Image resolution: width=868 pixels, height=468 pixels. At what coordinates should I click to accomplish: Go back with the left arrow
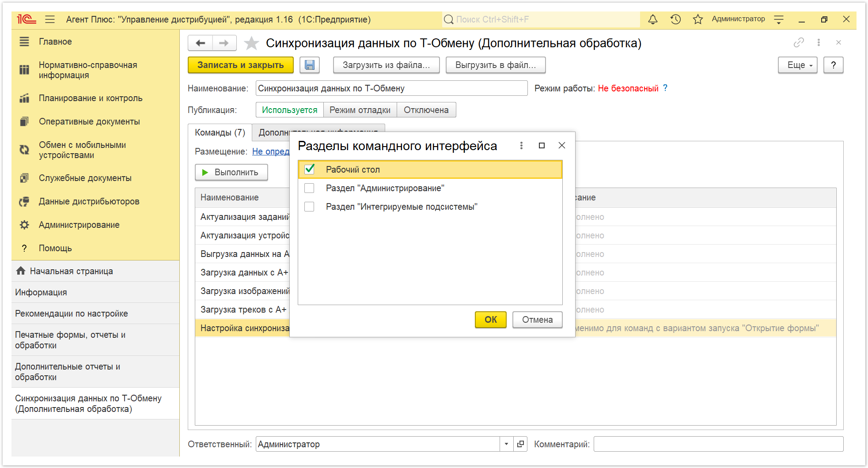pos(201,43)
